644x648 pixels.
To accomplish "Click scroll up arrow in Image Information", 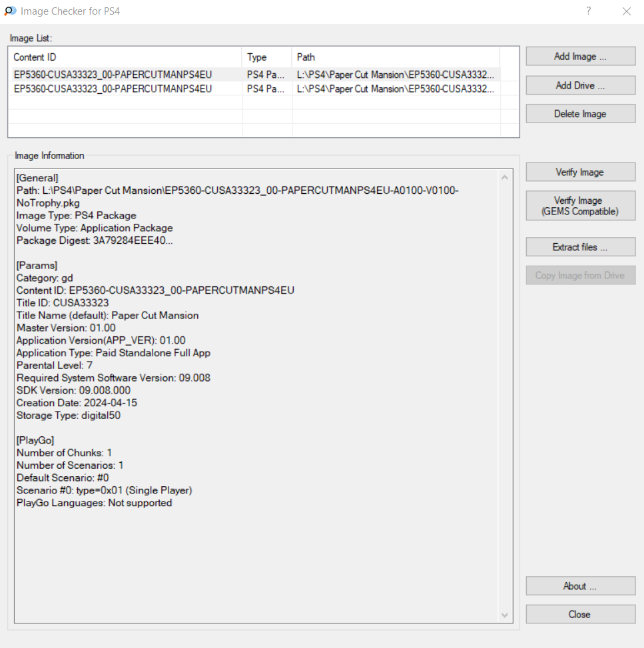I will [x=505, y=177].
